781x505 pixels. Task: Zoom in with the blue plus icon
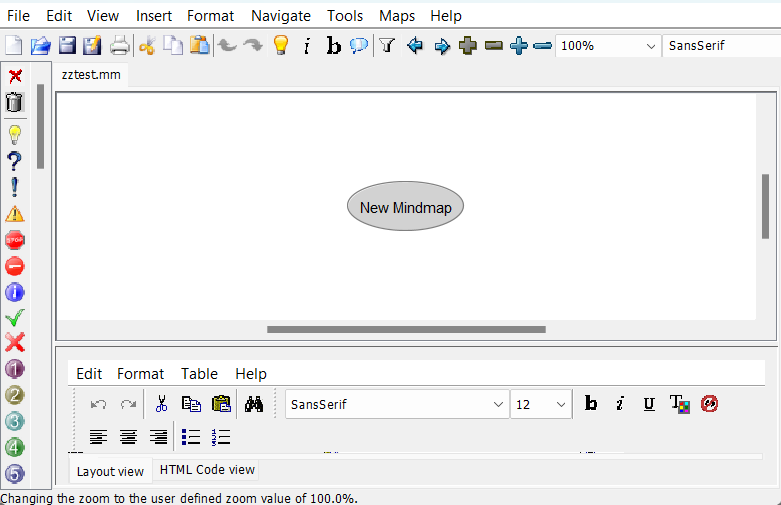click(x=519, y=46)
